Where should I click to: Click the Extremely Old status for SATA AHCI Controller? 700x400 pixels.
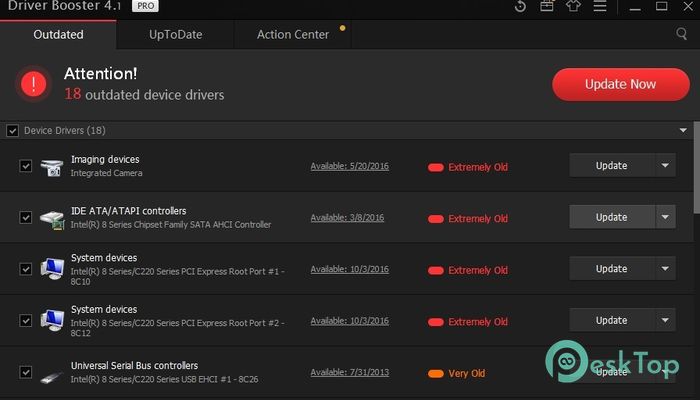pyautogui.click(x=467, y=219)
